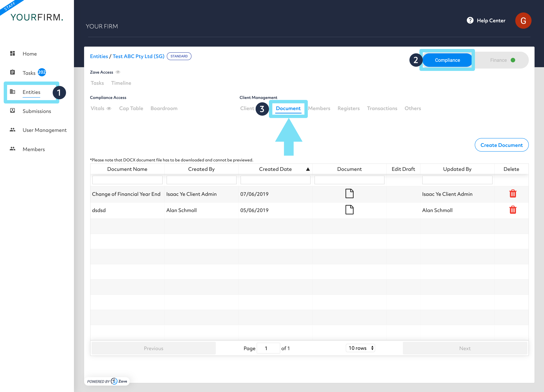Click the '05/06/2019' created date cell

pos(254,210)
